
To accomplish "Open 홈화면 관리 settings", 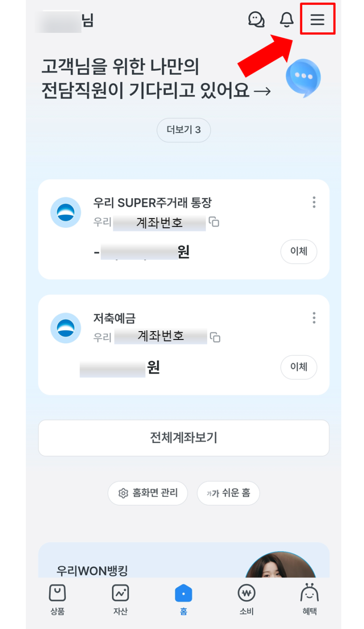I will click(147, 493).
